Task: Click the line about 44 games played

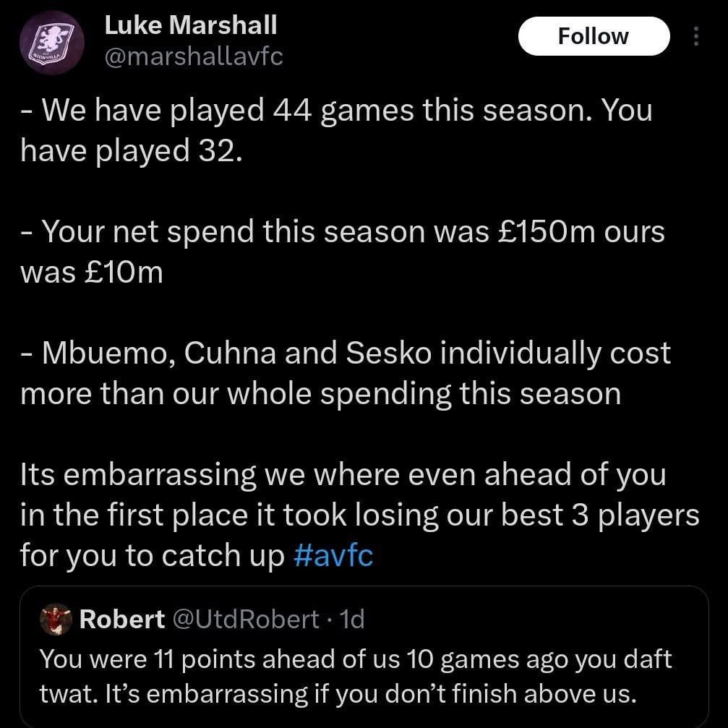Action: tap(336, 111)
